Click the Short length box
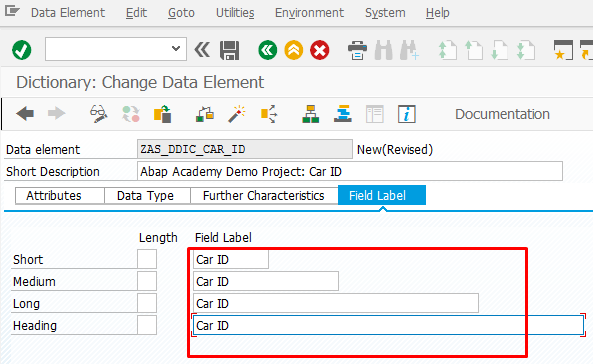593x364 pixels. click(147, 259)
